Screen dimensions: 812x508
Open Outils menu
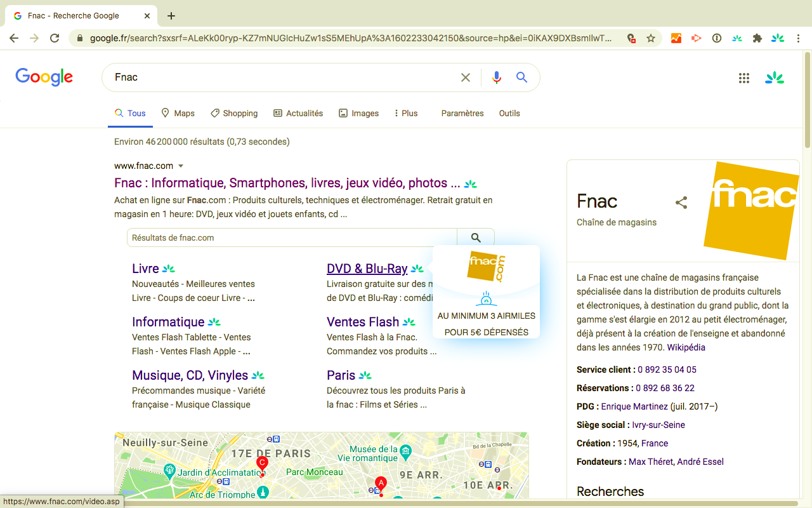(509, 113)
